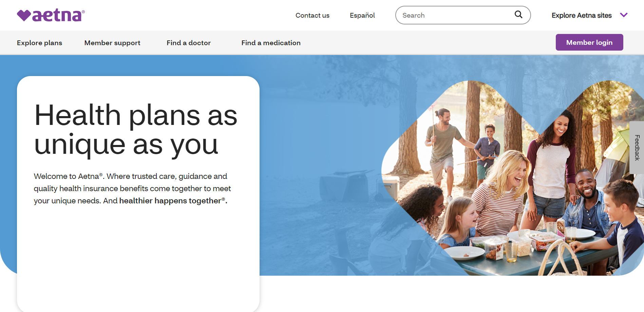Viewport: 644px width, 312px height.
Task: Open the vertical Feedback side tab
Action: click(x=637, y=148)
